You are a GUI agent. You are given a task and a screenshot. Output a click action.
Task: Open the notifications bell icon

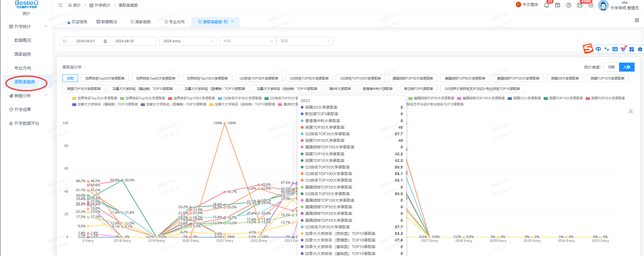(x=547, y=5)
